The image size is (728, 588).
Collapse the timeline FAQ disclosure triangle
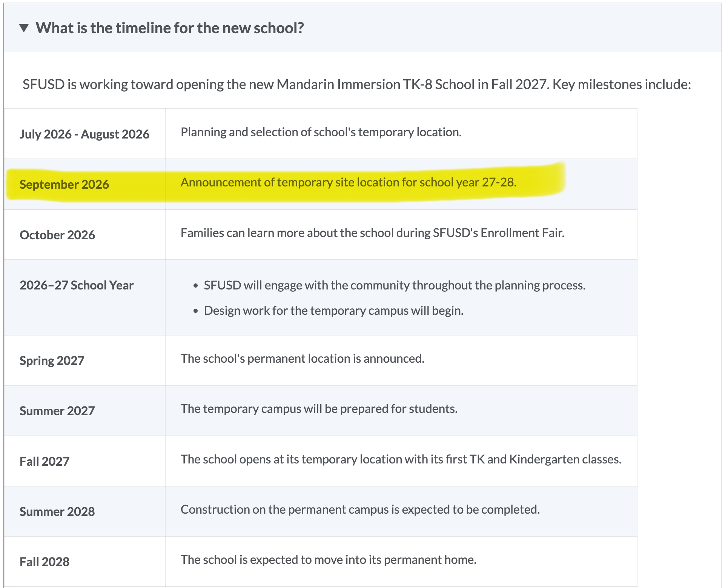tap(24, 28)
